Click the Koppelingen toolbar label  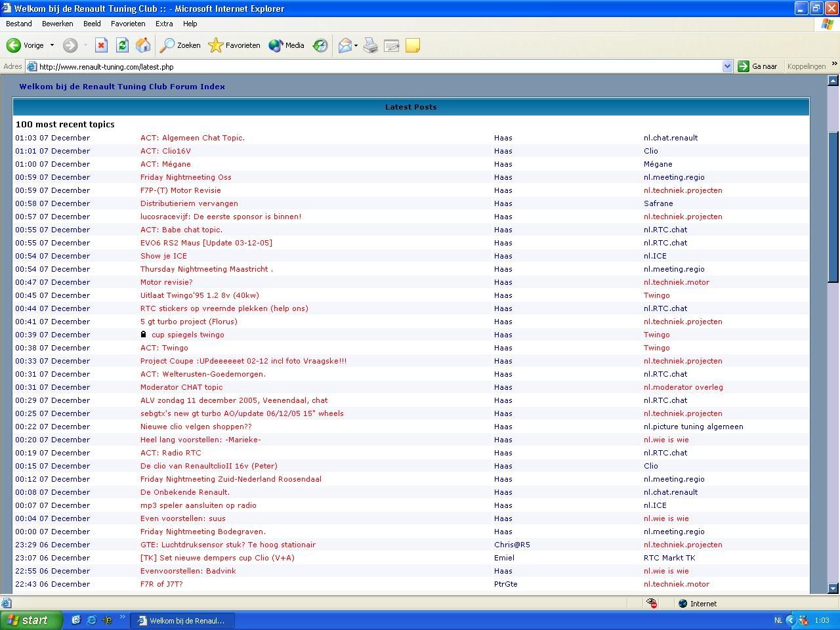pyautogui.click(x=806, y=66)
